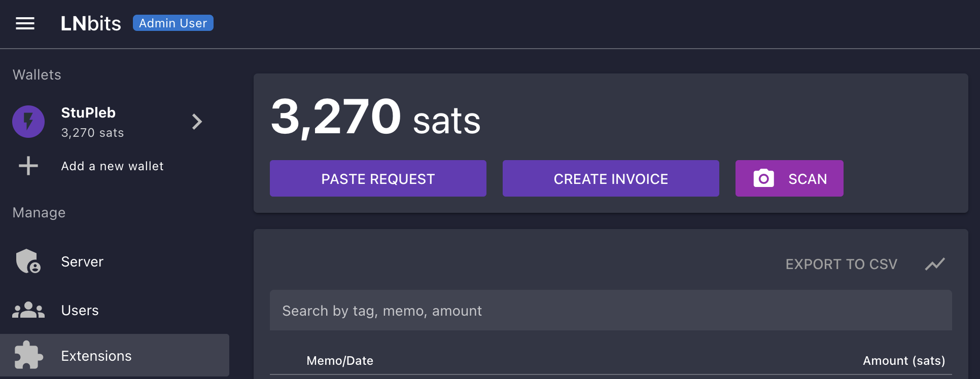Click the Create Invoice button
Image resolution: width=980 pixels, height=379 pixels.
point(610,178)
